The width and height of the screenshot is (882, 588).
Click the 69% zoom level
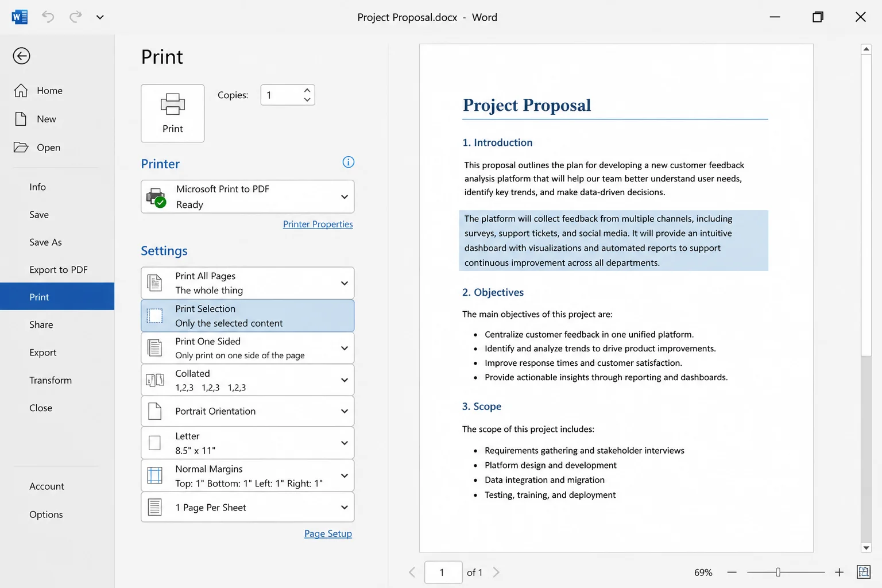[703, 572]
